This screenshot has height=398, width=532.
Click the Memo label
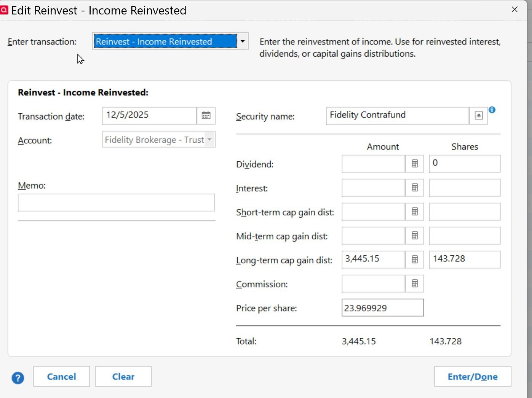(32, 186)
